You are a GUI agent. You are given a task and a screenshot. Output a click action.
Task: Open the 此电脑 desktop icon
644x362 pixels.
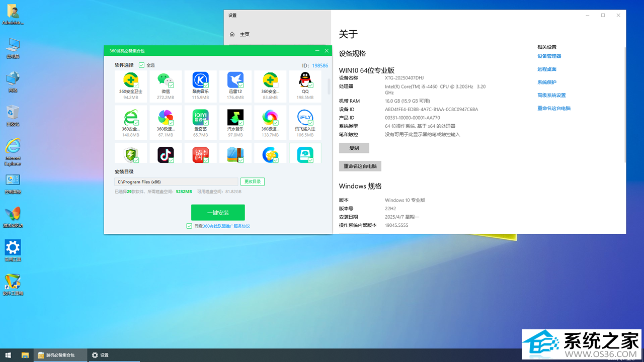click(x=13, y=48)
